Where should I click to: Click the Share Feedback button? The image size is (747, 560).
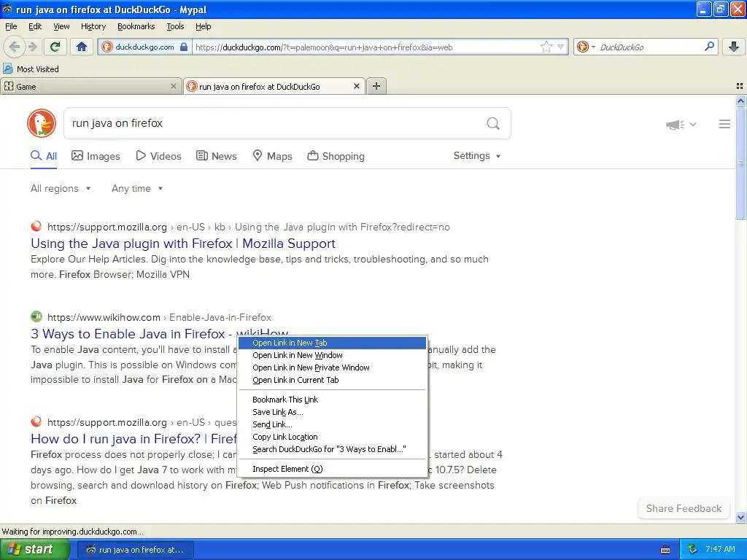click(684, 508)
